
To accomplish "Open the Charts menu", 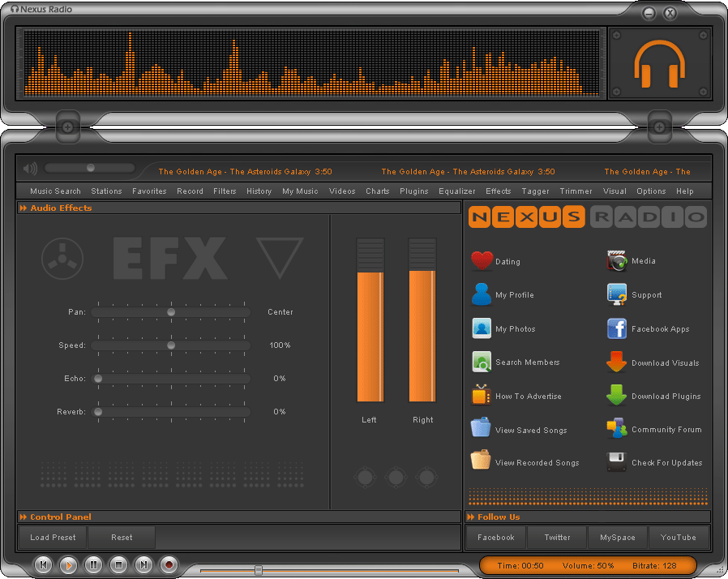I will click(x=378, y=191).
